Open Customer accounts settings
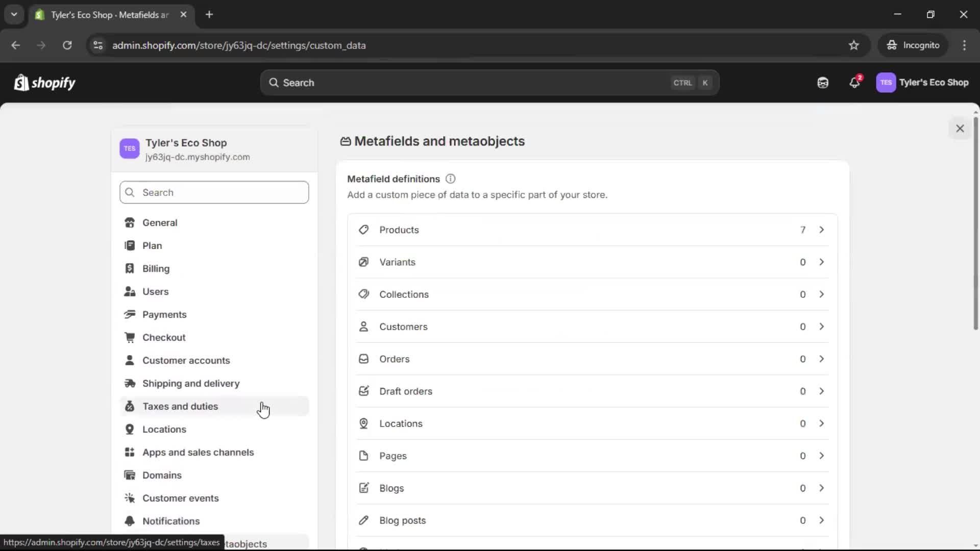 click(x=186, y=360)
